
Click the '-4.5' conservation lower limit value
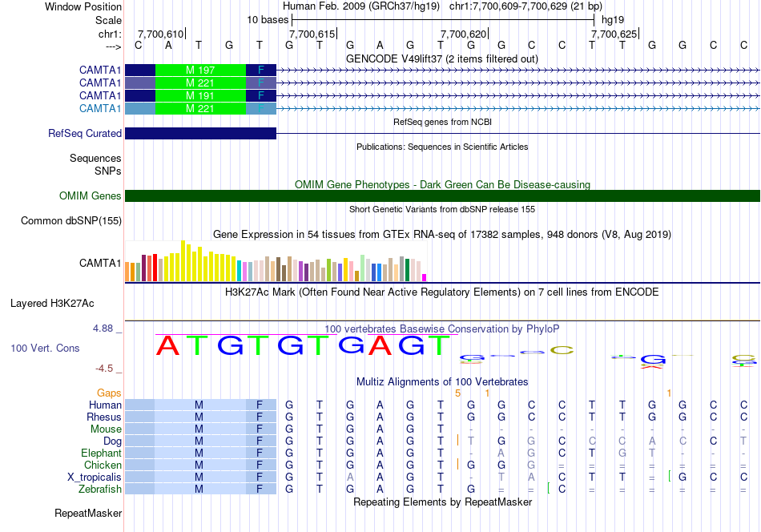click(104, 369)
